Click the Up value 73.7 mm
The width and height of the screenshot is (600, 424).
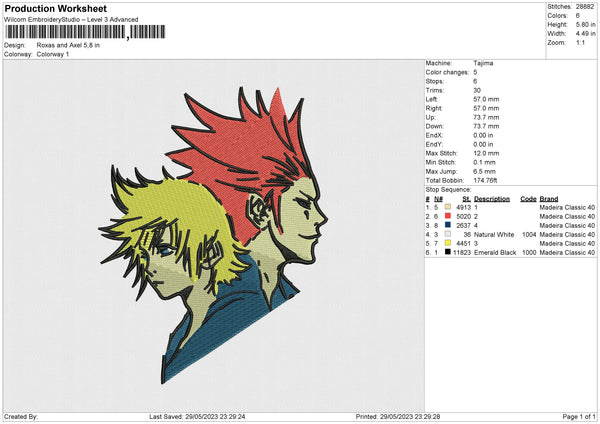click(486, 117)
